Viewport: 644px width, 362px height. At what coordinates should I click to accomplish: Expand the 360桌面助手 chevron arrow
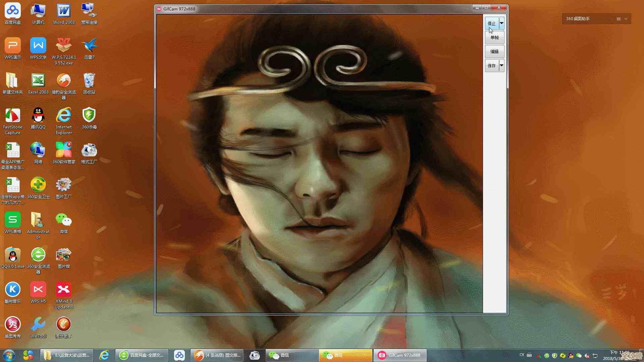[626, 19]
